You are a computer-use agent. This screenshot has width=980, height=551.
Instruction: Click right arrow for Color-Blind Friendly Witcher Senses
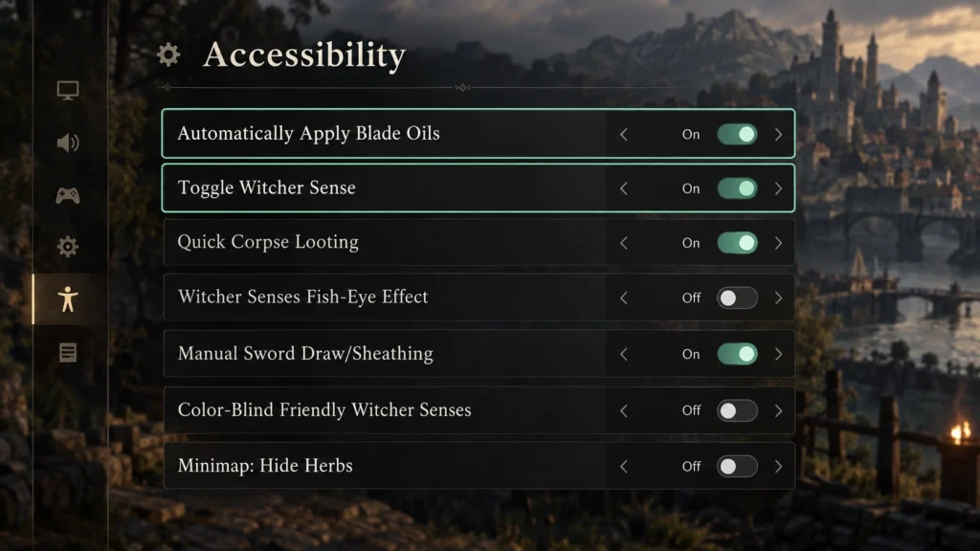(778, 410)
